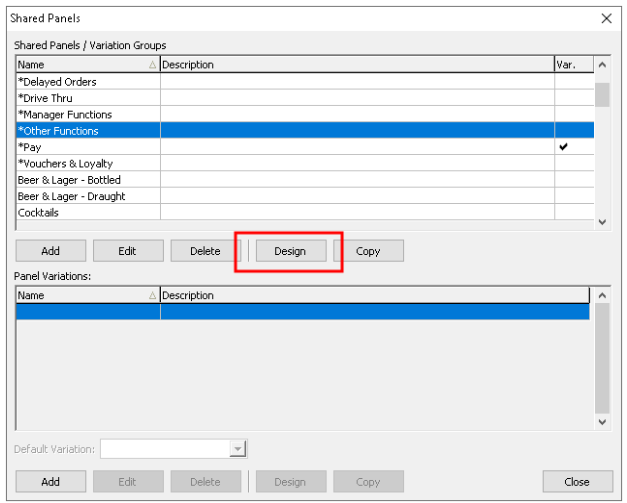The height and width of the screenshot is (503, 627).
Task: Click the upper Edit button
Action: (x=127, y=251)
